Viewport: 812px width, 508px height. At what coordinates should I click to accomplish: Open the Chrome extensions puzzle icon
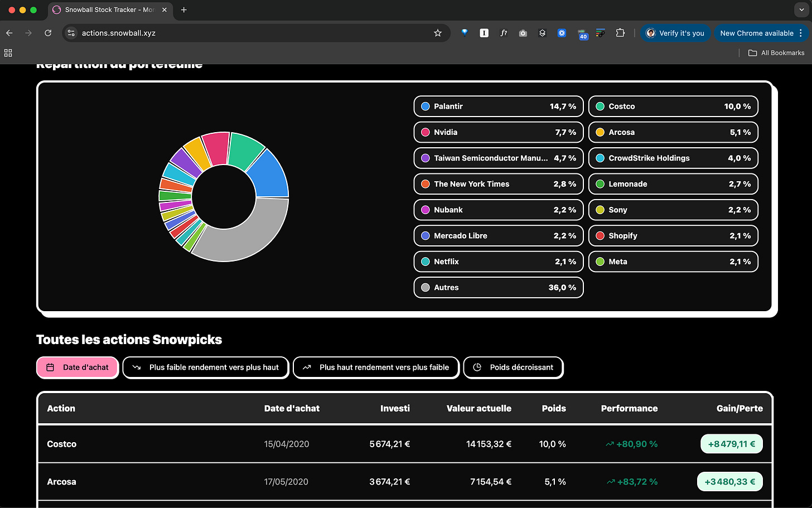tap(620, 33)
